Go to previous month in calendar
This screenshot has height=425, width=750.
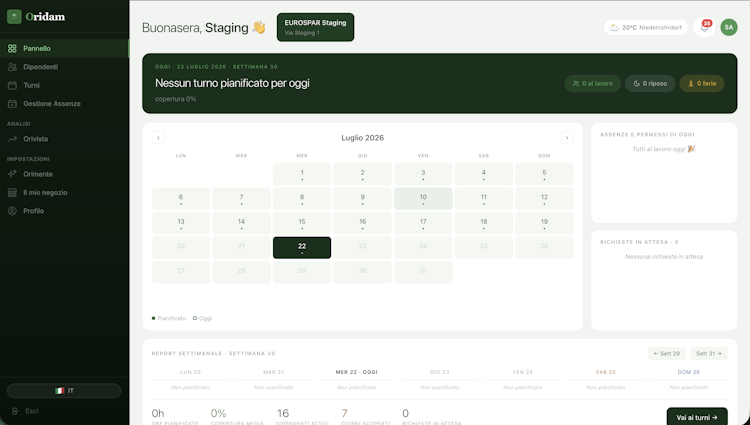coord(158,138)
